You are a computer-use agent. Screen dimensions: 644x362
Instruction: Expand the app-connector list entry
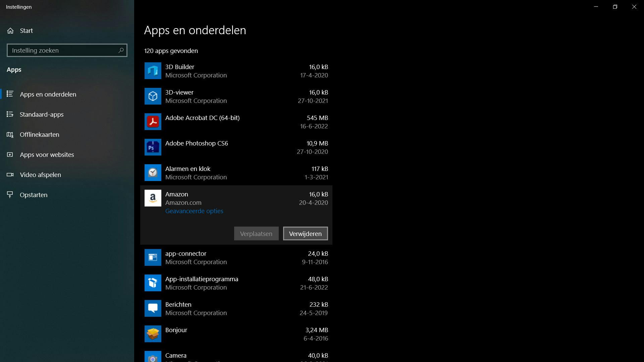(236, 257)
